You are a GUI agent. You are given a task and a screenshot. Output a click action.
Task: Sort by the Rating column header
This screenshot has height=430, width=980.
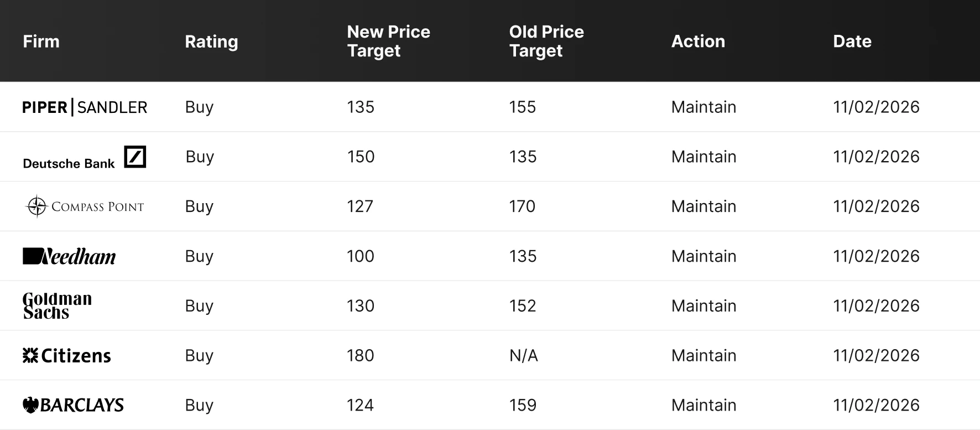(x=211, y=42)
